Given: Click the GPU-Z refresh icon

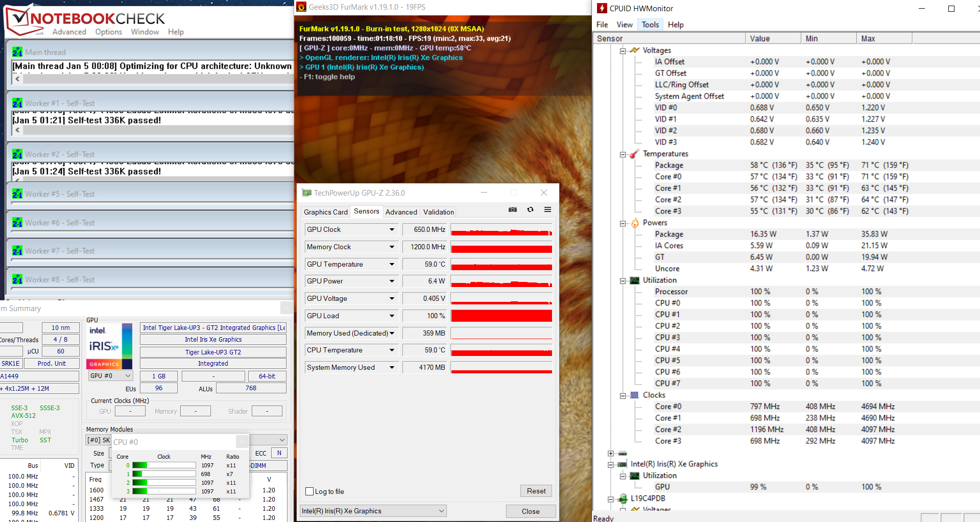Looking at the screenshot, I should 531,209.
